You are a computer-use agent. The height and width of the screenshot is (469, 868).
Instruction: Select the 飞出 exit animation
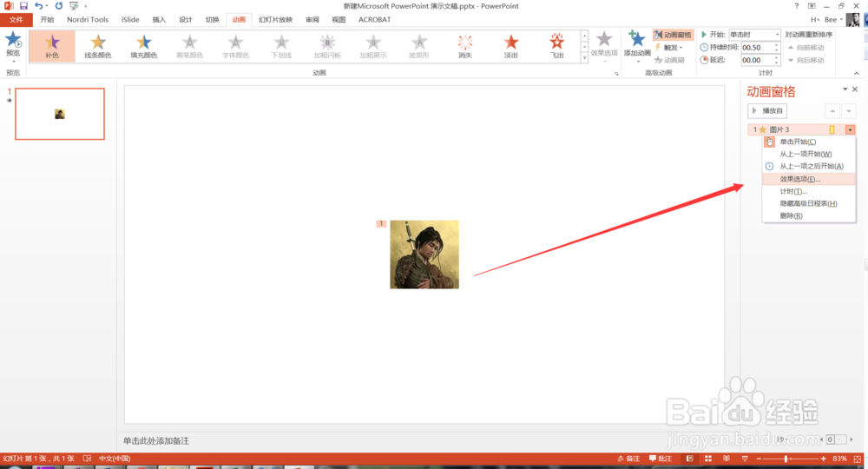[557, 46]
